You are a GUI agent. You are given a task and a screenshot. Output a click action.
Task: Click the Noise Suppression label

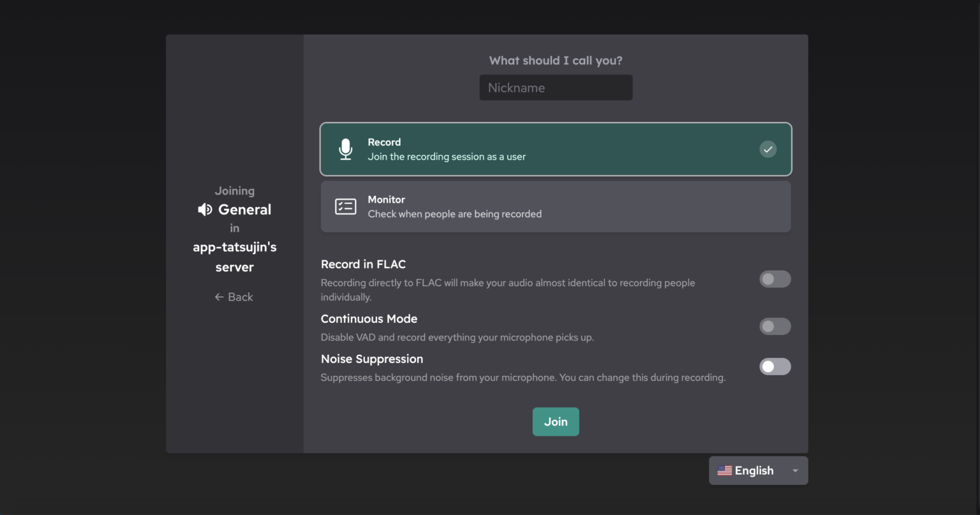[372, 359]
